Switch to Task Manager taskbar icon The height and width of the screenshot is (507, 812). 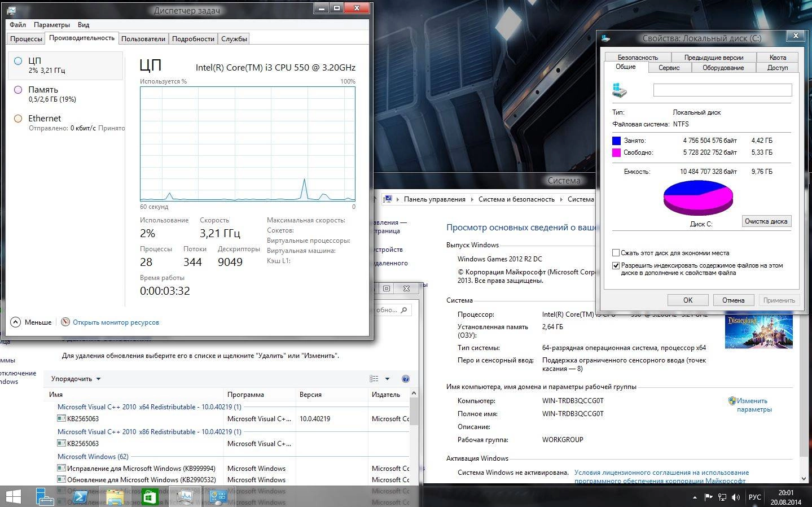(184, 497)
